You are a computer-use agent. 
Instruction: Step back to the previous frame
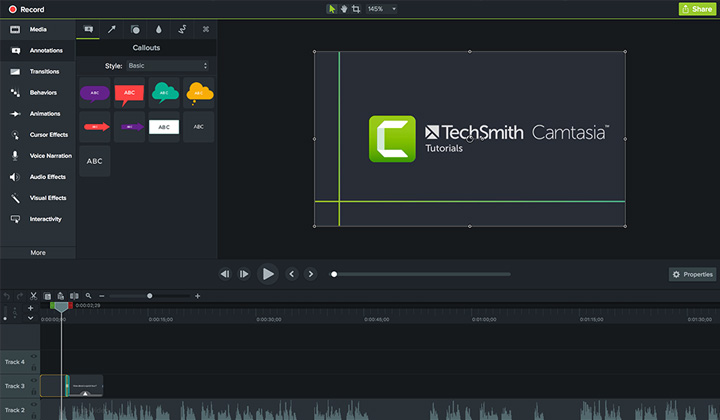(x=225, y=274)
